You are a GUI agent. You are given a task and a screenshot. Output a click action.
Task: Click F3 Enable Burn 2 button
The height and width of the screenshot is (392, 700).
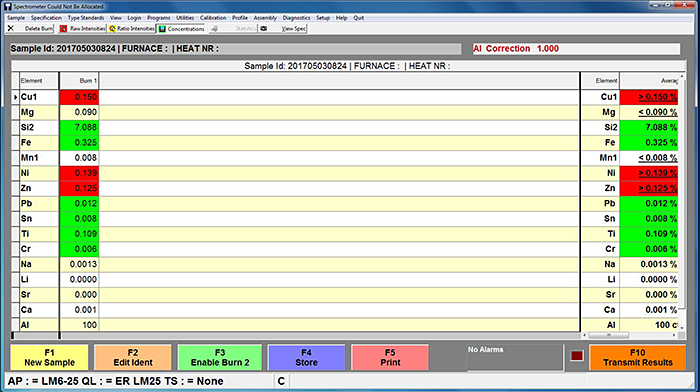point(220,358)
